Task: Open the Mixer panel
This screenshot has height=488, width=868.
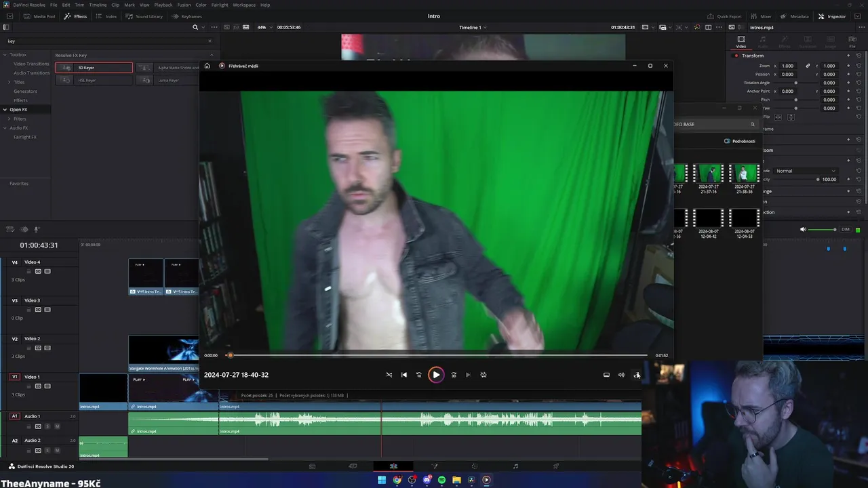Action: pyautogui.click(x=761, y=16)
